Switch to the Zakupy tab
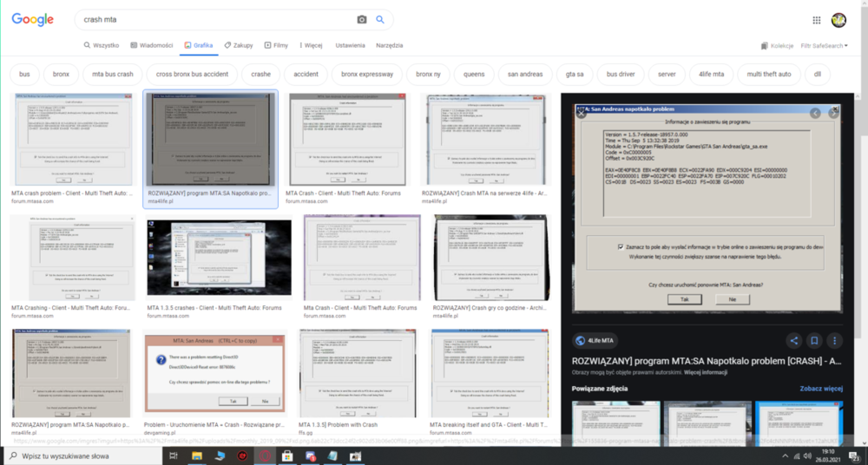Screen dimensions: 868x465 239,45
